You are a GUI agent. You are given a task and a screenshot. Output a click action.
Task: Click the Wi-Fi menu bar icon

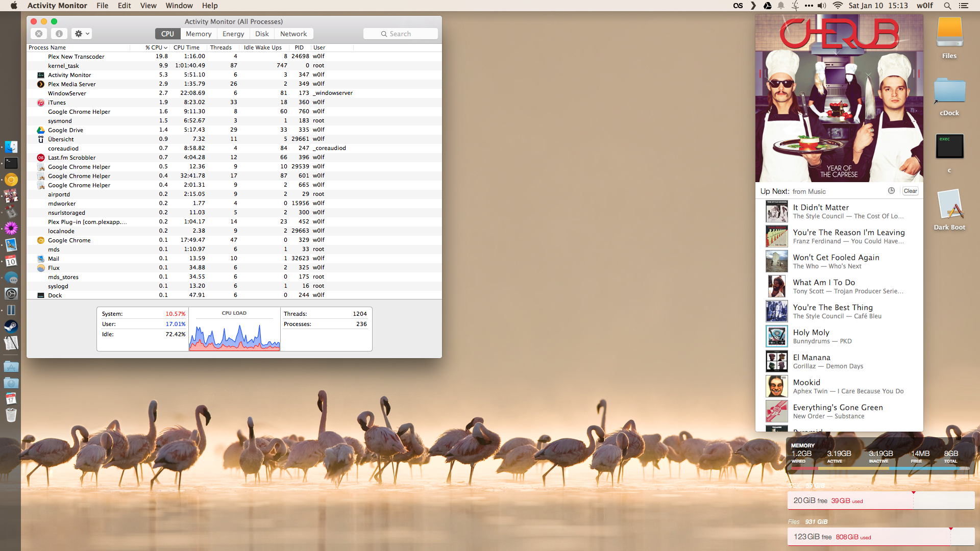point(838,6)
